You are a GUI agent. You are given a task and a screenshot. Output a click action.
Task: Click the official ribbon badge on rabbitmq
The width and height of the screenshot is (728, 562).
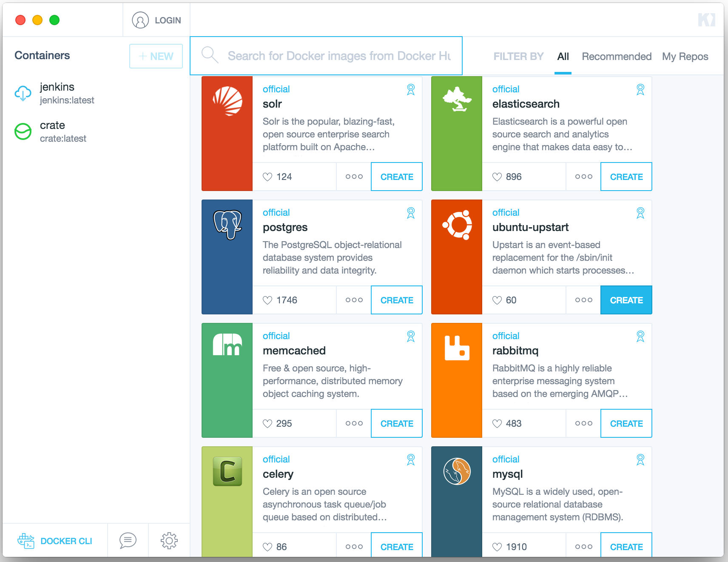(640, 336)
